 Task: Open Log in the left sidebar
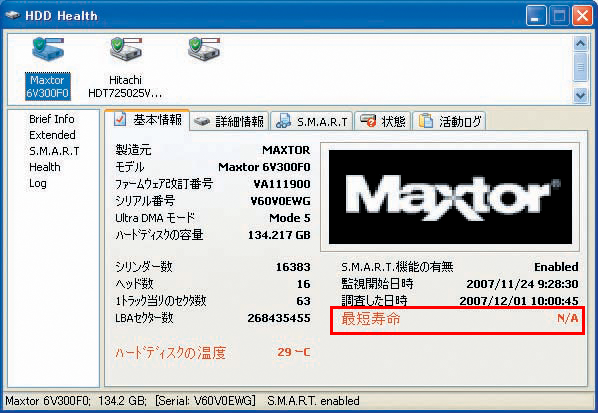click(x=38, y=183)
